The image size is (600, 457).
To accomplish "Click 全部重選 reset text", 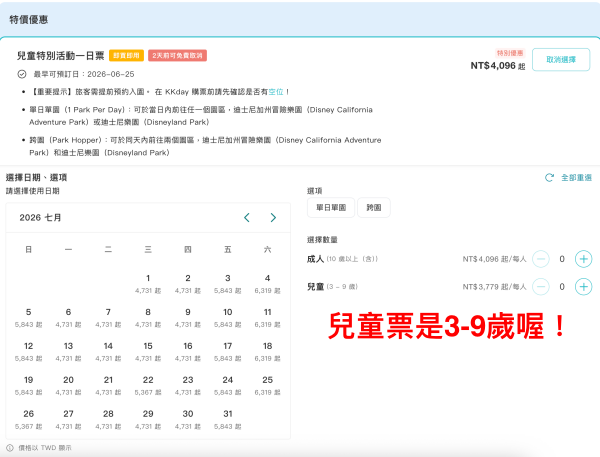I will click(577, 178).
